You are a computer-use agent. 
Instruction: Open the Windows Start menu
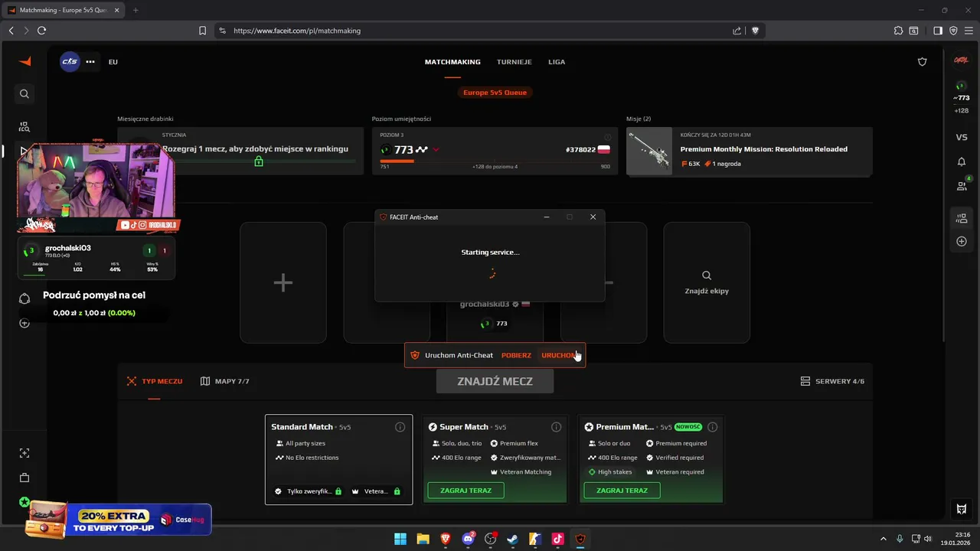(x=400, y=539)
